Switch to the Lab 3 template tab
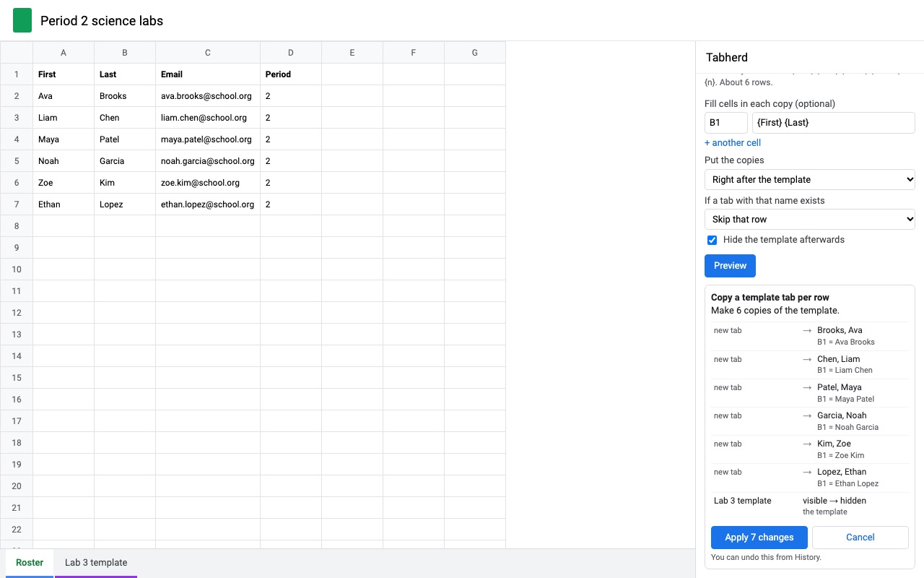This screenshot has height=578, width=924. [x=96, y=563]
